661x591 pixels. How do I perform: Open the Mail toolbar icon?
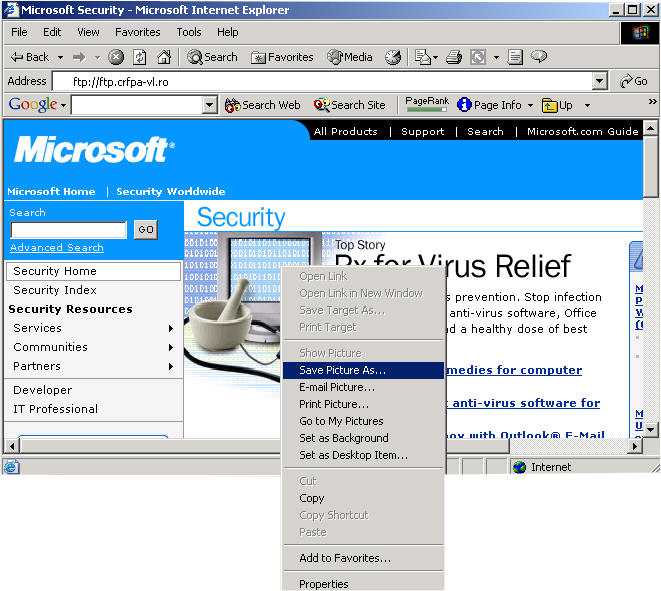pos(423,58)
